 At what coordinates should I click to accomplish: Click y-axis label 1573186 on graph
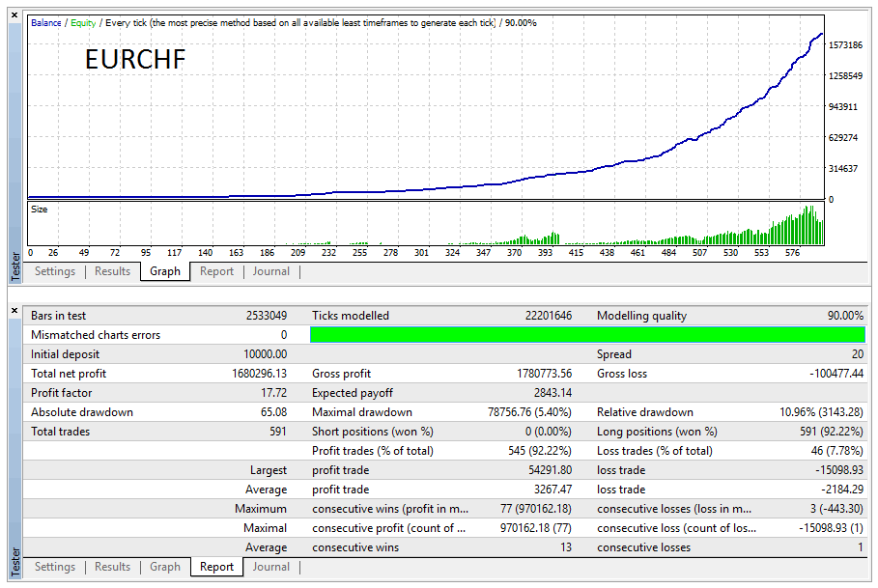click(x=845, y=44)
